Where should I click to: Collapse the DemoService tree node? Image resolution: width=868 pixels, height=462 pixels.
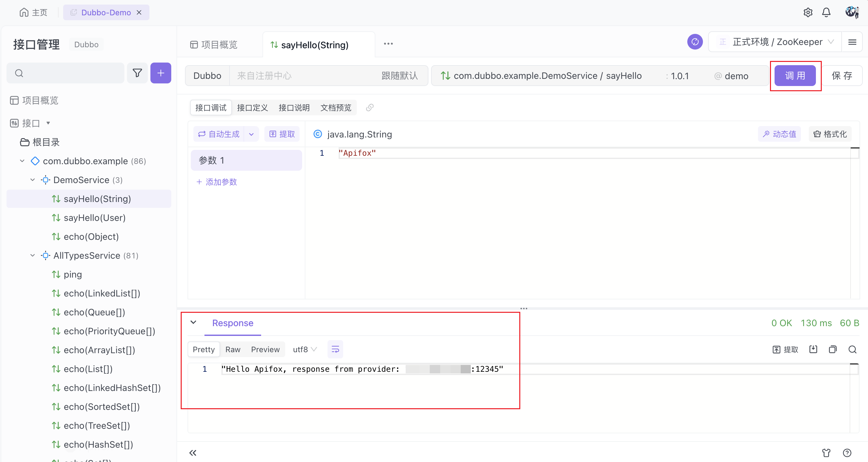tap(33, 180)
